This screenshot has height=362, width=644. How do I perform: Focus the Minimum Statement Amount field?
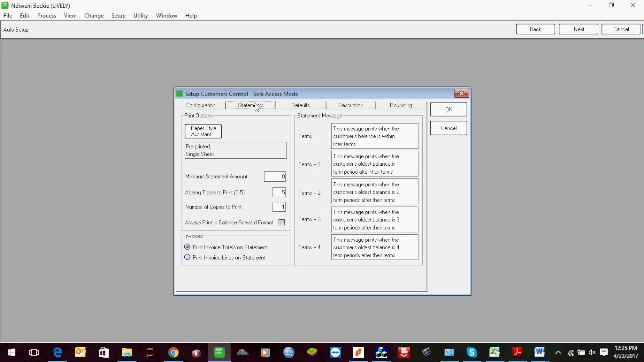pyautogui.click(x=275, y=176)
